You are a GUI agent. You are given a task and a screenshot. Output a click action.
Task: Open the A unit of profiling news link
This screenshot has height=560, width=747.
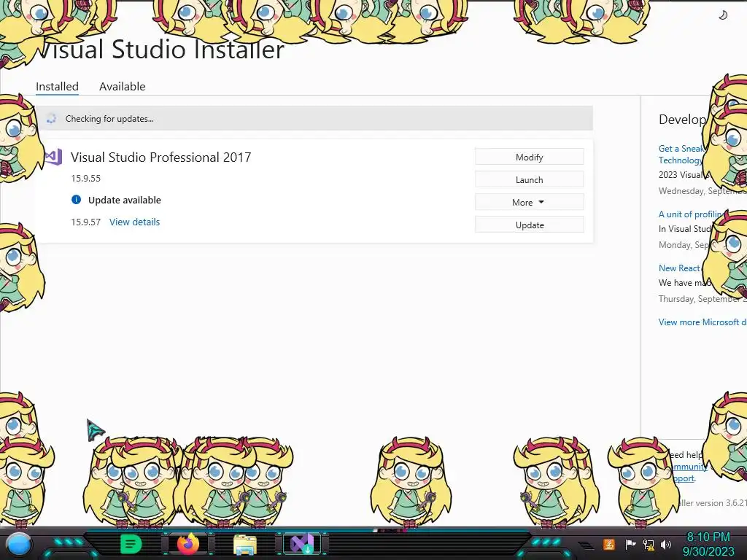[x=692, y=214]
